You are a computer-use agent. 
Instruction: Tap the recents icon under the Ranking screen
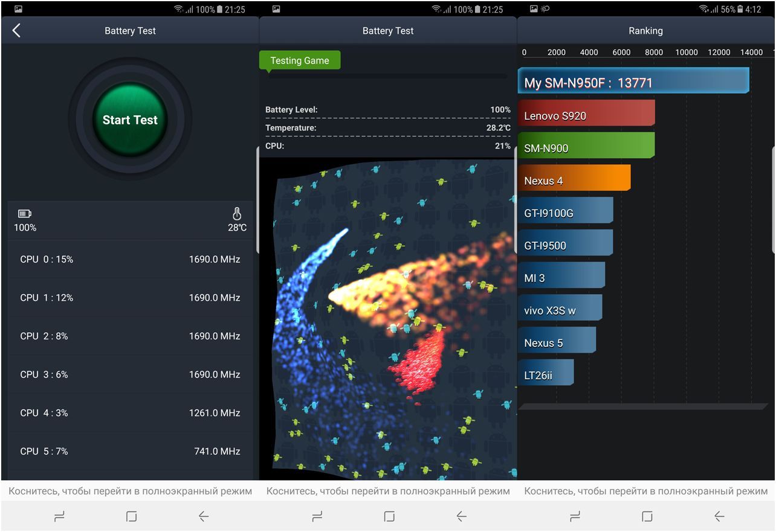pyautogui.click(x=575, y=516)
